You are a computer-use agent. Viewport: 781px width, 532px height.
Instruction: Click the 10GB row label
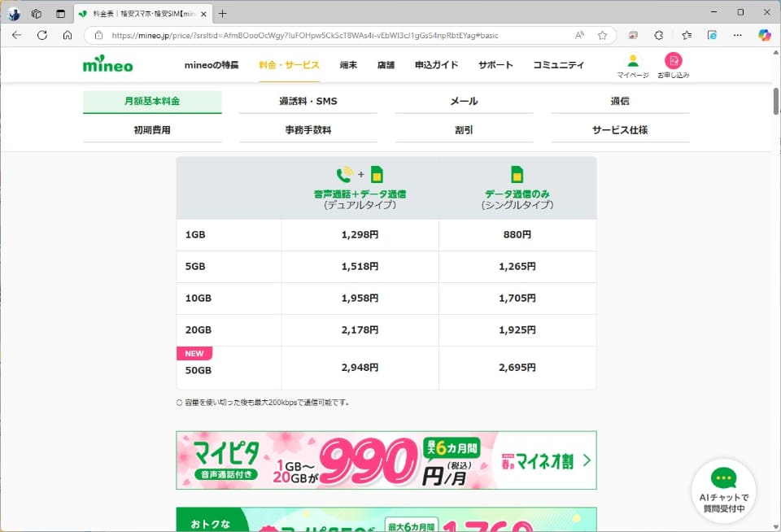[x=199, y=299]
